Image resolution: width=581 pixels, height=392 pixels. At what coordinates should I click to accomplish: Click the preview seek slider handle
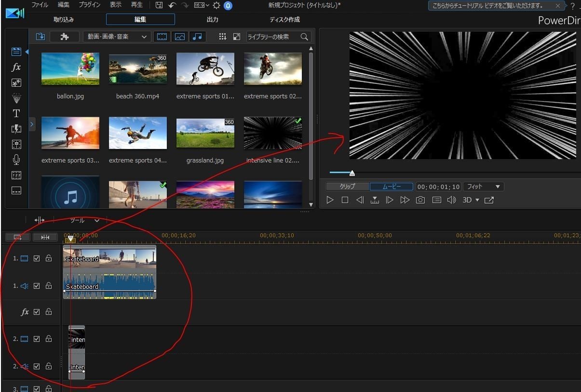[352, 173]
